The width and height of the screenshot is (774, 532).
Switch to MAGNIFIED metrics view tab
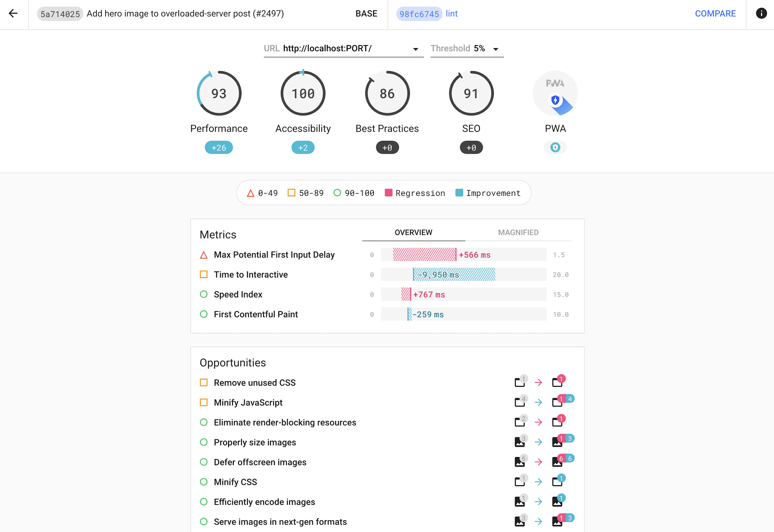point(518,232)
